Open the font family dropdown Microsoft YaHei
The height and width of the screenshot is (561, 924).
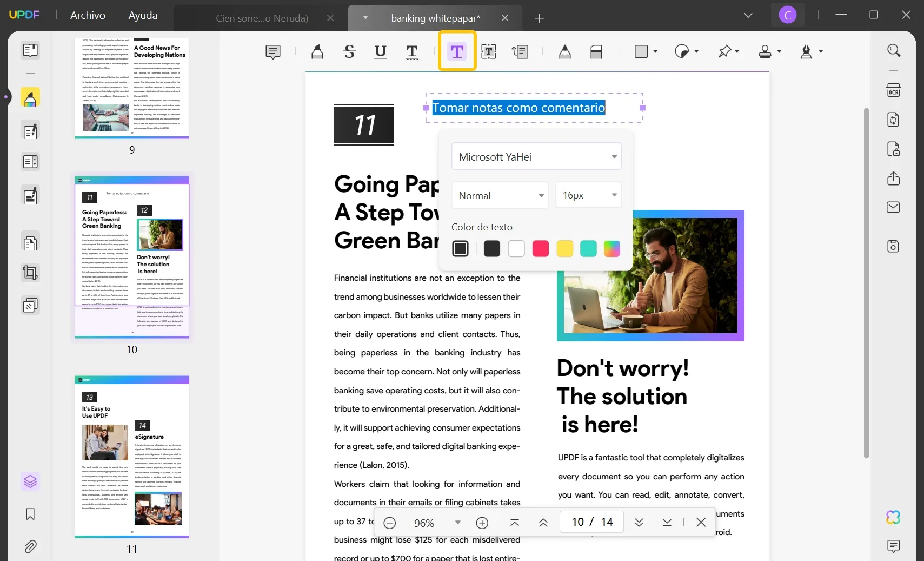[x=536, y=157]
